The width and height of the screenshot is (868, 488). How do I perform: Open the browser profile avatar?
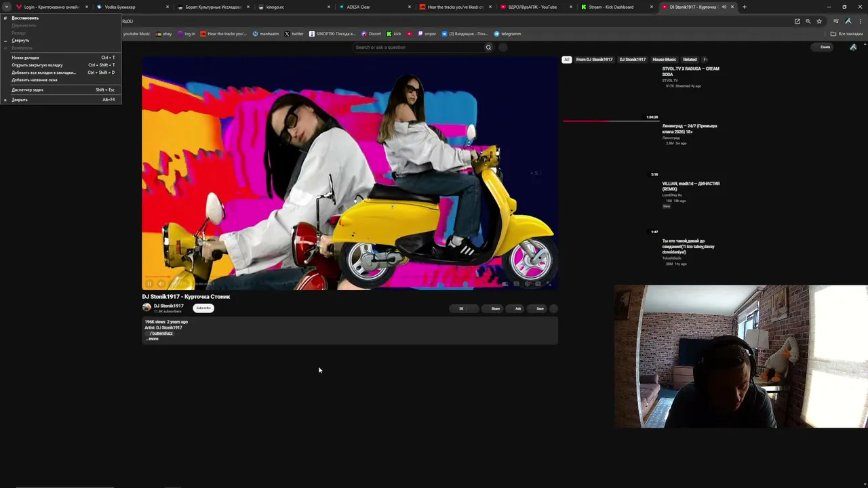click(x=848, y=21)
